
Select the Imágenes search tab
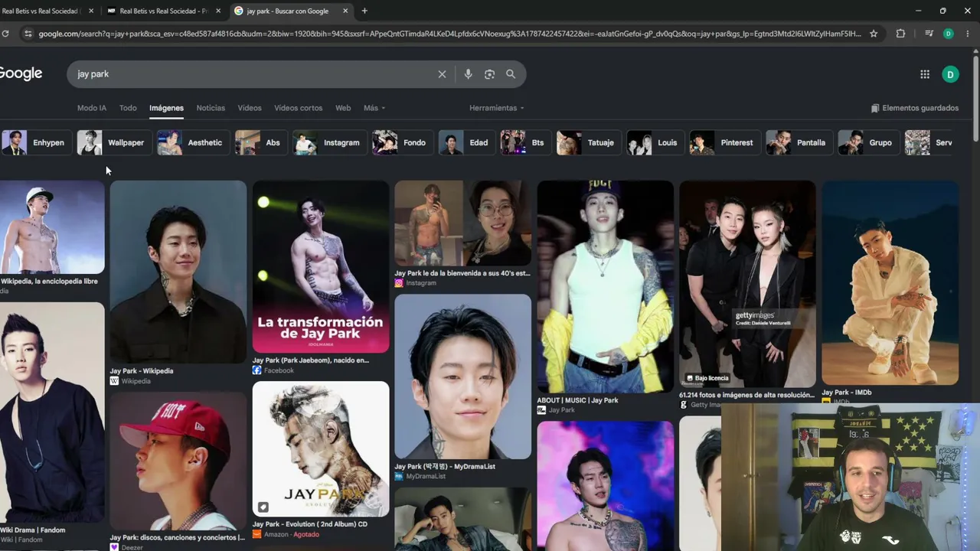[166, 108]
